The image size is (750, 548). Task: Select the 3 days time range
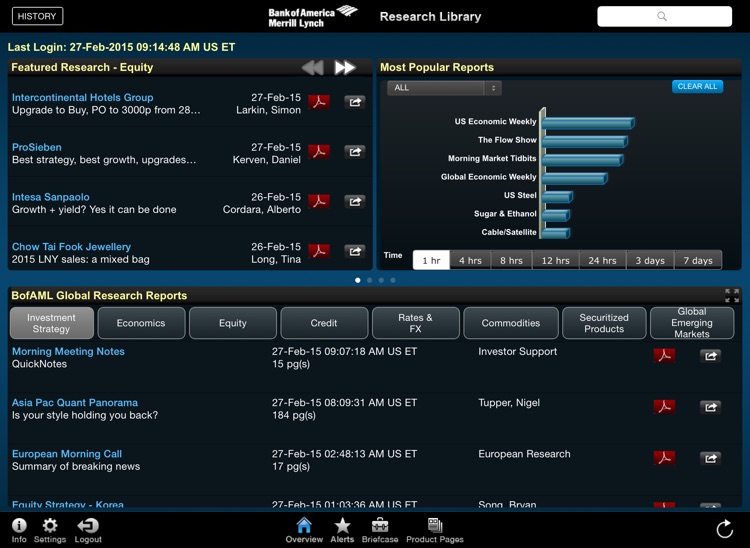click(650, 260)
